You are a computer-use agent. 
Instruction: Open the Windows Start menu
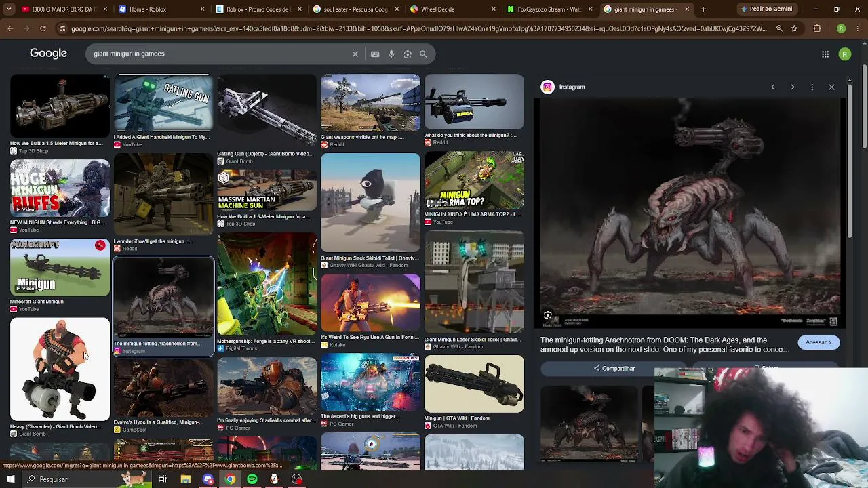pos(11,479)
